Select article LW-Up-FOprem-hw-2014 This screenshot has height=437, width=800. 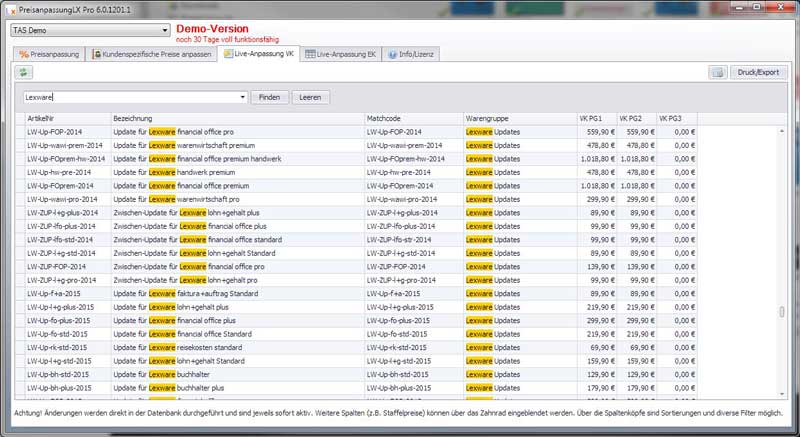click(66, 159)
